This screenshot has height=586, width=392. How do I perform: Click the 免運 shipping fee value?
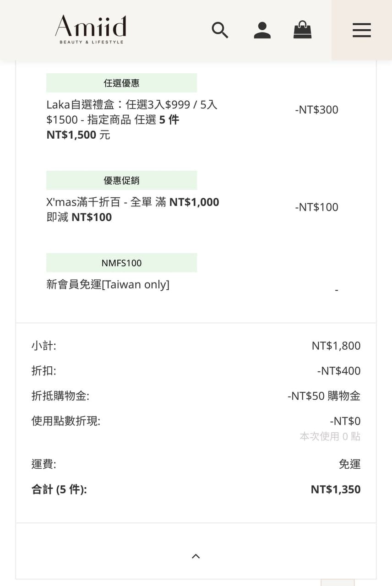[x=349, y=464]
